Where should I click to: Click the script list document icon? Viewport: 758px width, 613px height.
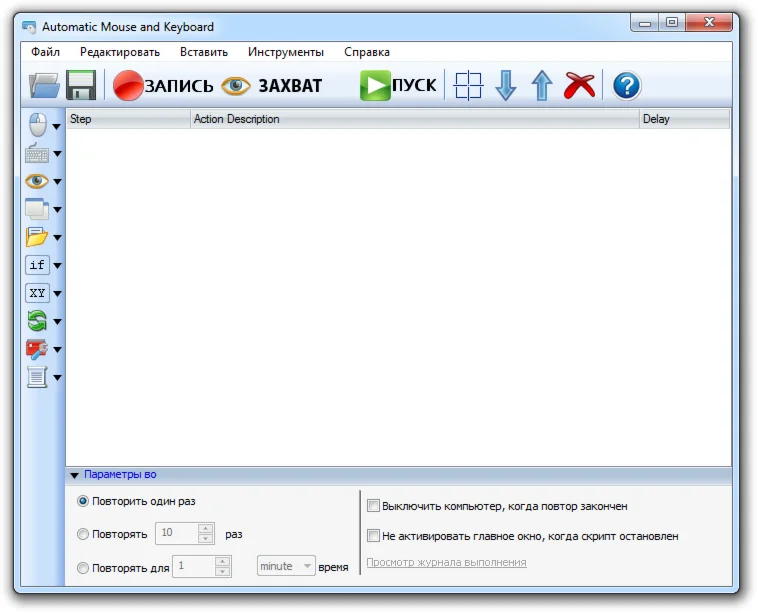coord(37,377)
